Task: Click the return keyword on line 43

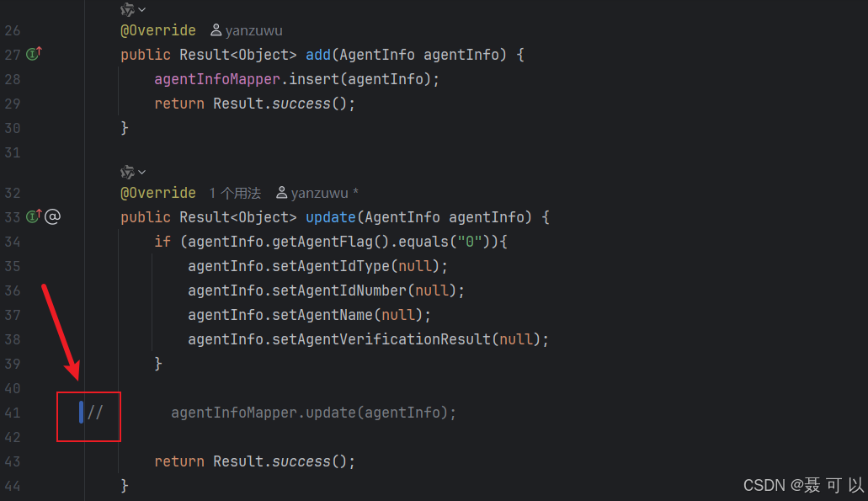Action: tap(179, 461)
